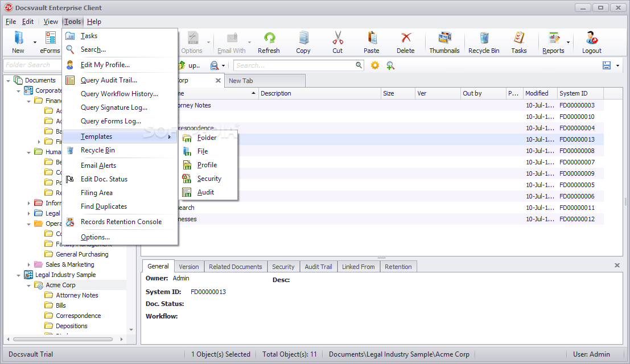Choose Folder template from submenu
The height and width of the screenshot is (364, 630).
click(208, 138)
